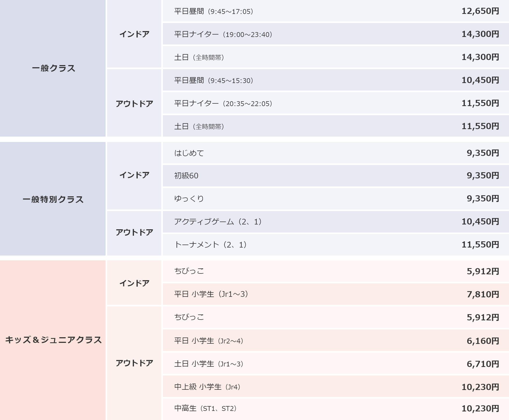Screen dimensions: 509x420
Task: Click 平日ナイター (19:00～23:40) row
Action: (x=336, y=34)
